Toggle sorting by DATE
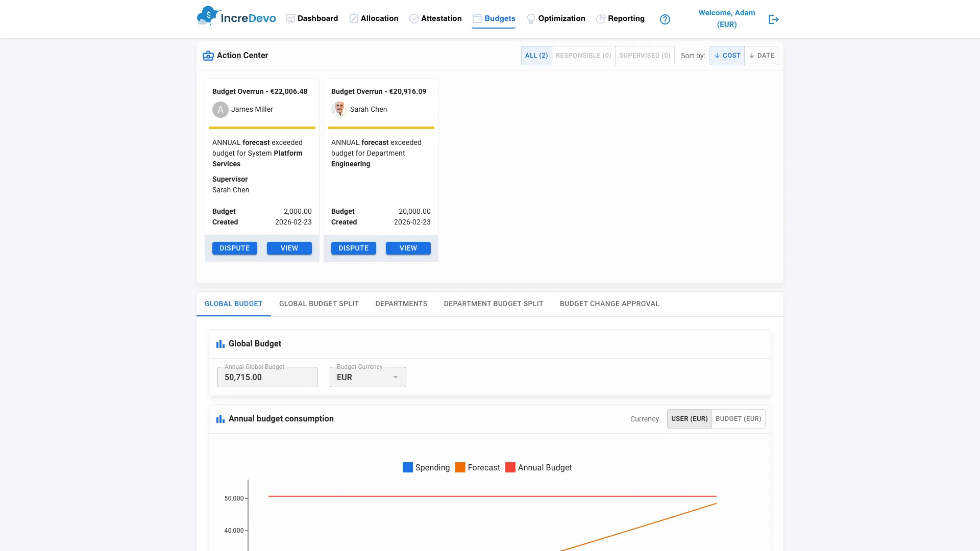 pyautogui.click(x=761, y=55)
